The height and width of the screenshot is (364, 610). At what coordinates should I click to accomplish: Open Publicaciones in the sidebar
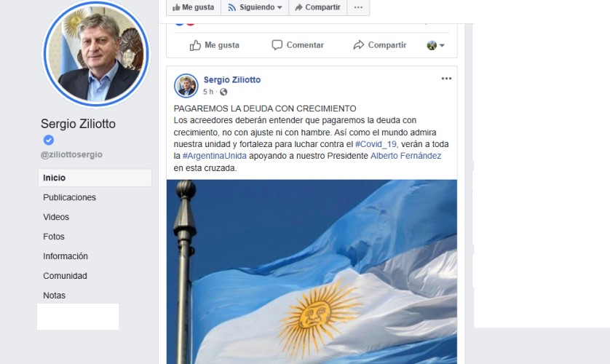click(x=69, y=197)
